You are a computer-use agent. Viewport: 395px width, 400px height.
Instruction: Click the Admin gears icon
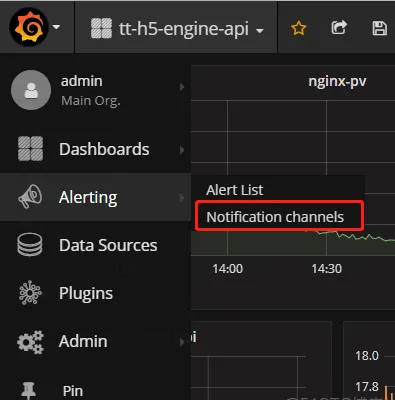coord(30,342)
